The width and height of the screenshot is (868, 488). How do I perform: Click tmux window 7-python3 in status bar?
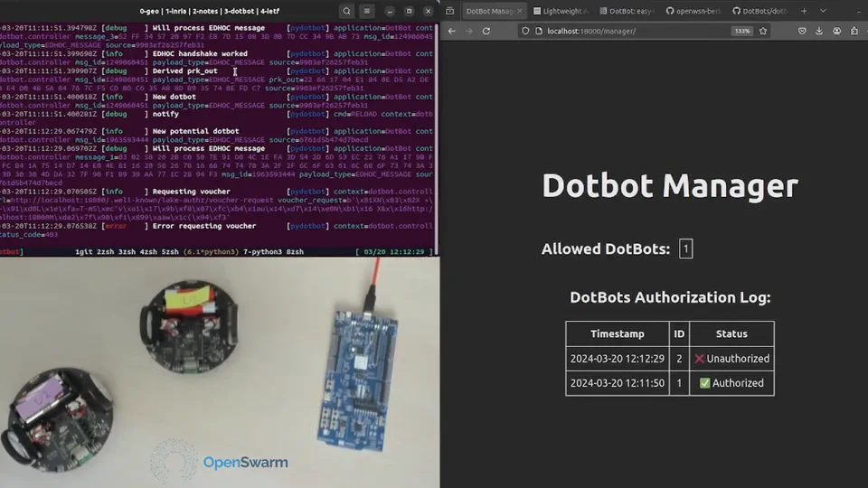point(262,252)
